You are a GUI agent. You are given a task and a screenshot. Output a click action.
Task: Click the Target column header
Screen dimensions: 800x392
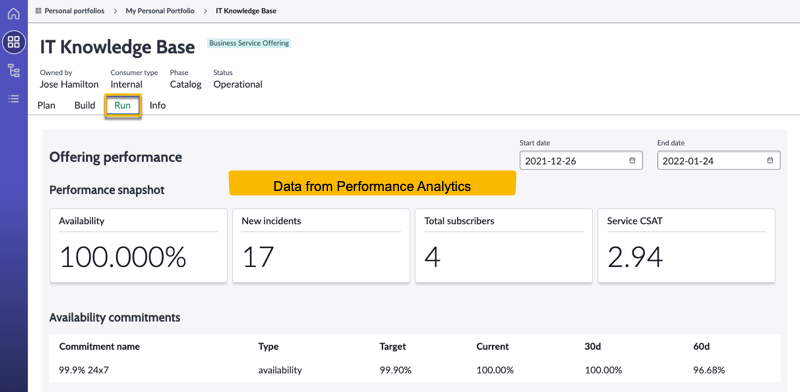[x=393, y=347]
